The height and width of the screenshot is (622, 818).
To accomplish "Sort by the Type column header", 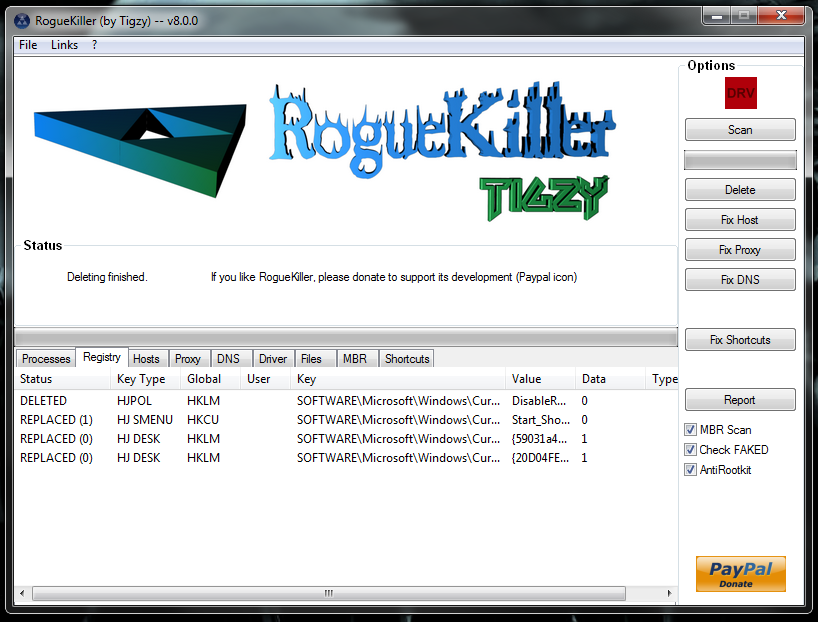I will tap(662, 379).
